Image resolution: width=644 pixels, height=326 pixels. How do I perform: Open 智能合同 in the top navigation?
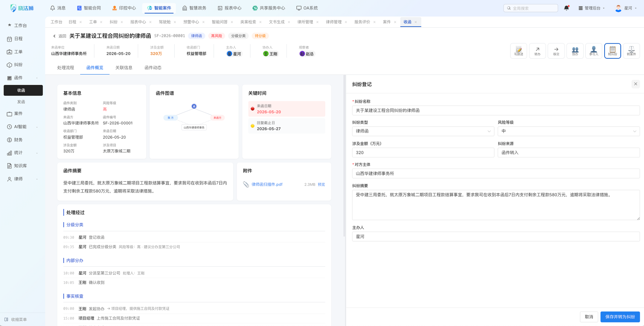tap(89, 8)
